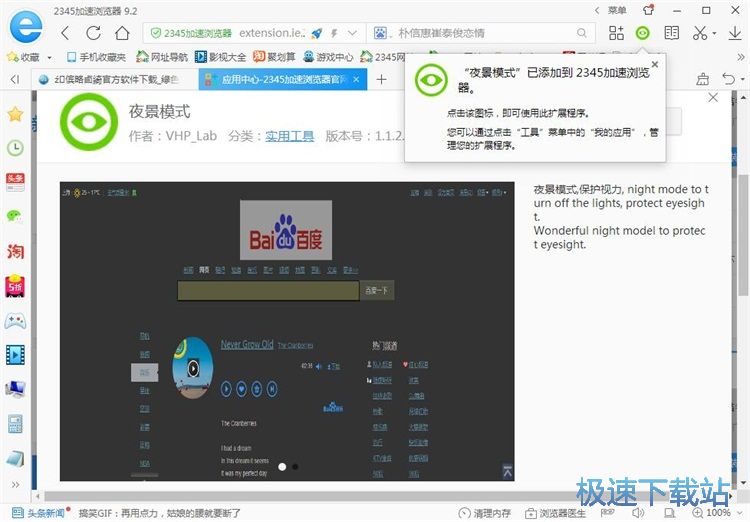Open the 菜单 menu
750x522 pixels.
click(x=617, y=10)
